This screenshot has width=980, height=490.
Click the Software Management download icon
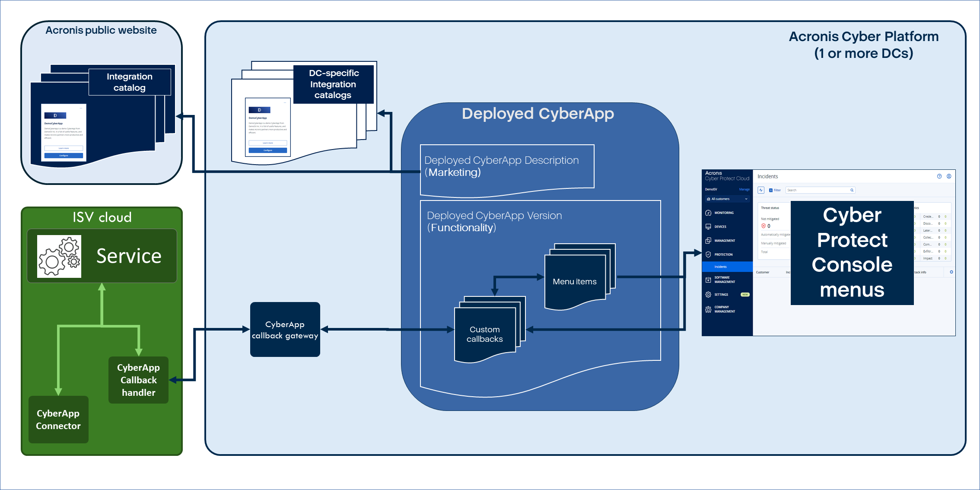tap(708, 280)
